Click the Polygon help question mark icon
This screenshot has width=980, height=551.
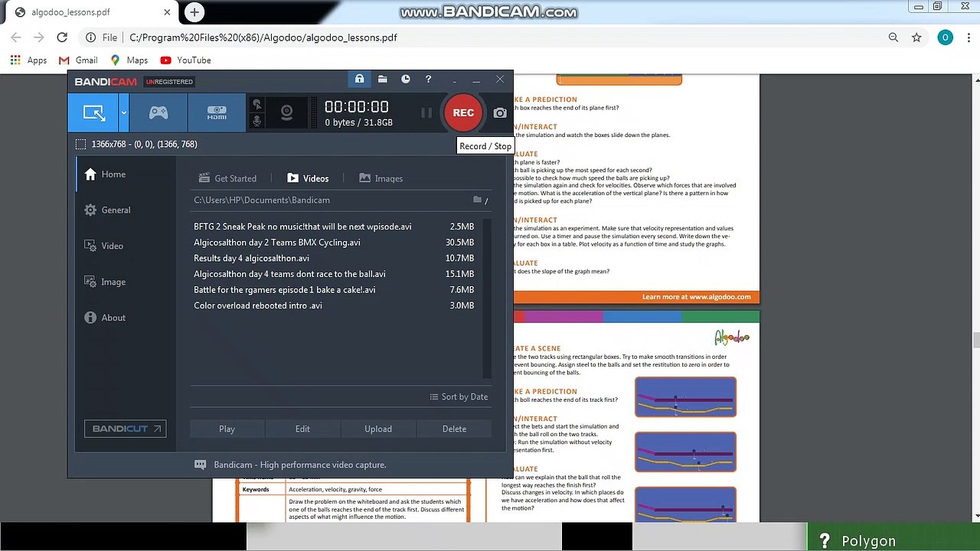pos(825,541)
